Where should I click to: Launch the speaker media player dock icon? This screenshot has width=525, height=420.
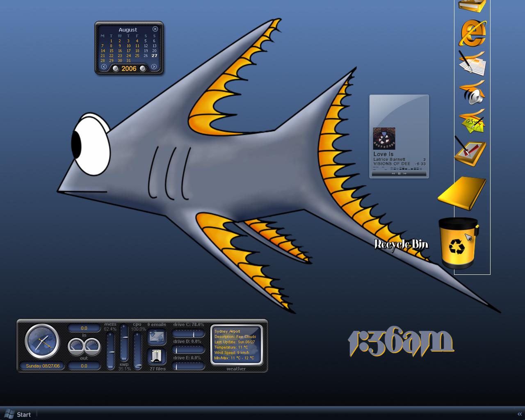[x=473, y=92]
